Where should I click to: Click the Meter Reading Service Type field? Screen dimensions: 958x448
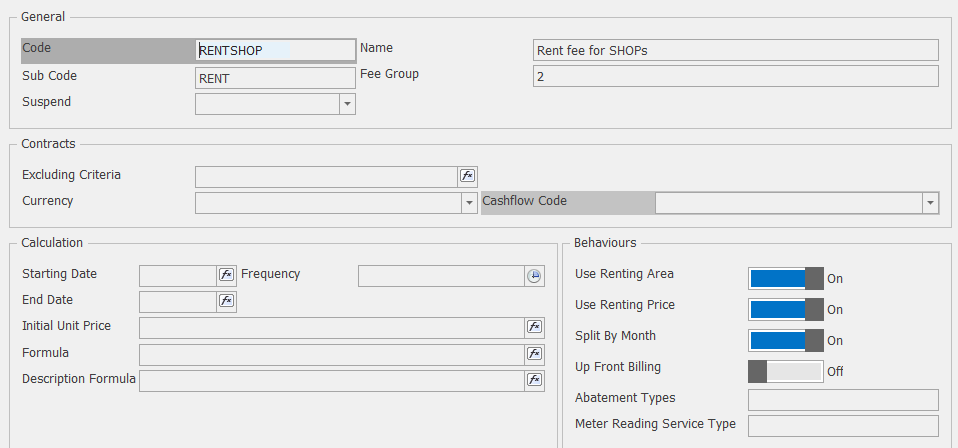point(842,426)
